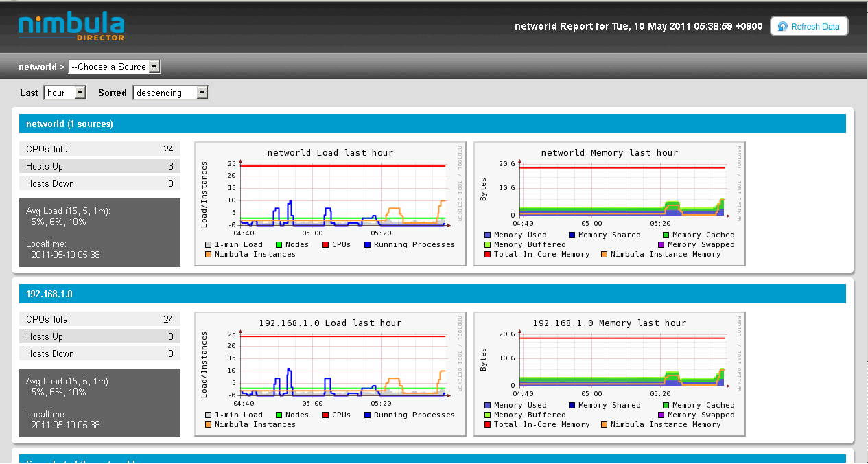
Task: Click blue Running Processes swatch in networld Load legend
Action: [368, 245]
